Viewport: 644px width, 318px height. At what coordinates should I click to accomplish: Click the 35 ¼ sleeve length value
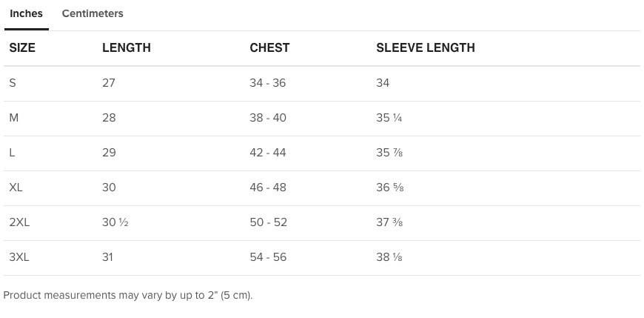389,118
